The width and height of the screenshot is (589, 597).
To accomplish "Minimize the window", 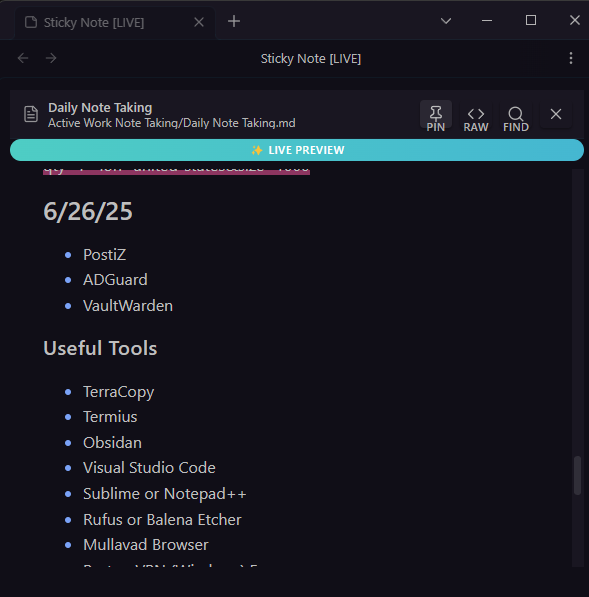I will [x=487, y=21].
